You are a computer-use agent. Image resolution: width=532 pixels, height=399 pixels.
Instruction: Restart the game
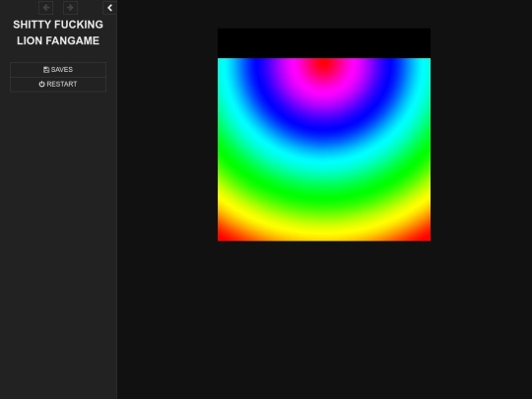(x=58, y=84)
